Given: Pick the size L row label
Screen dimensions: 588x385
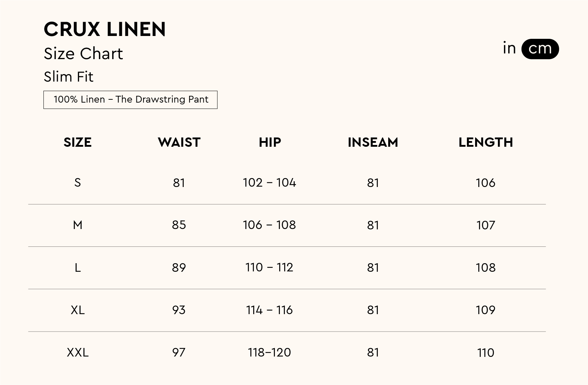Looking at the screenshot, I should click(x=78, y=267).
